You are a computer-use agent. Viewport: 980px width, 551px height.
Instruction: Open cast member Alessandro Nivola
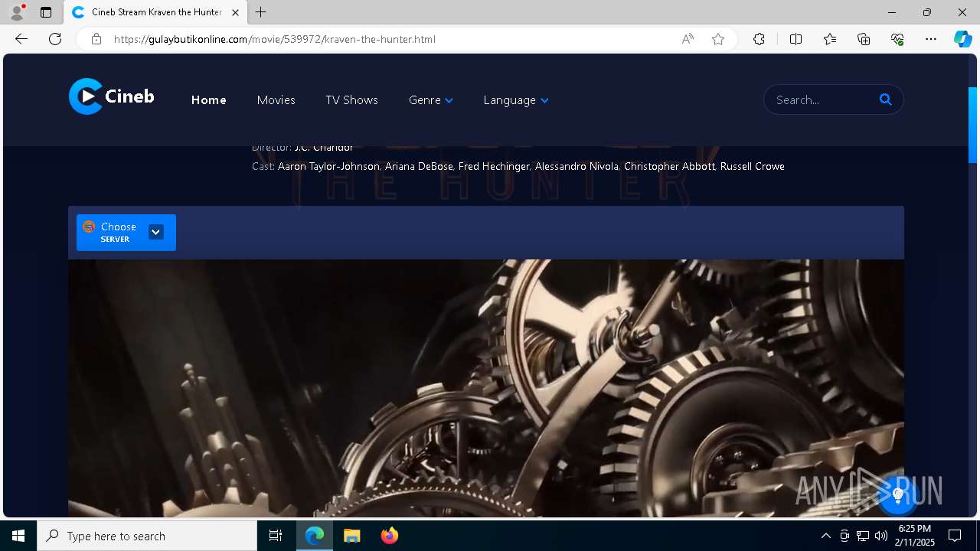(577, 166)
